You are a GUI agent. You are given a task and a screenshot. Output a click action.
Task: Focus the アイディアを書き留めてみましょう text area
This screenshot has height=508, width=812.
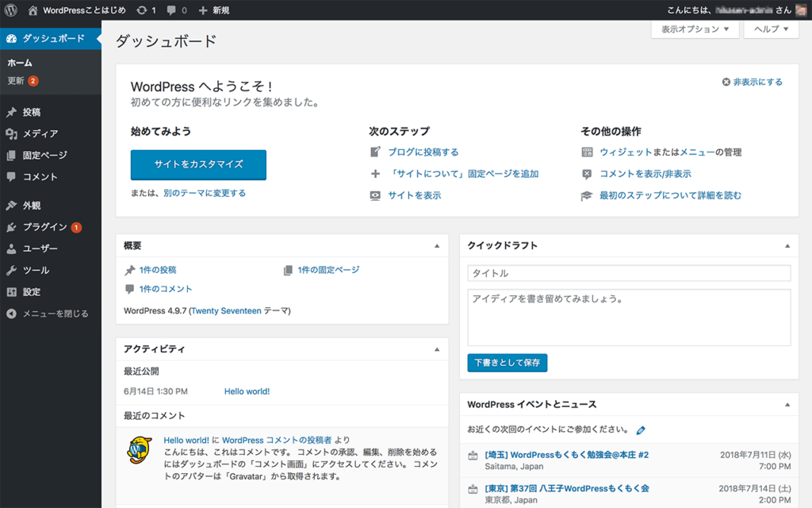[x=629, y=317]
